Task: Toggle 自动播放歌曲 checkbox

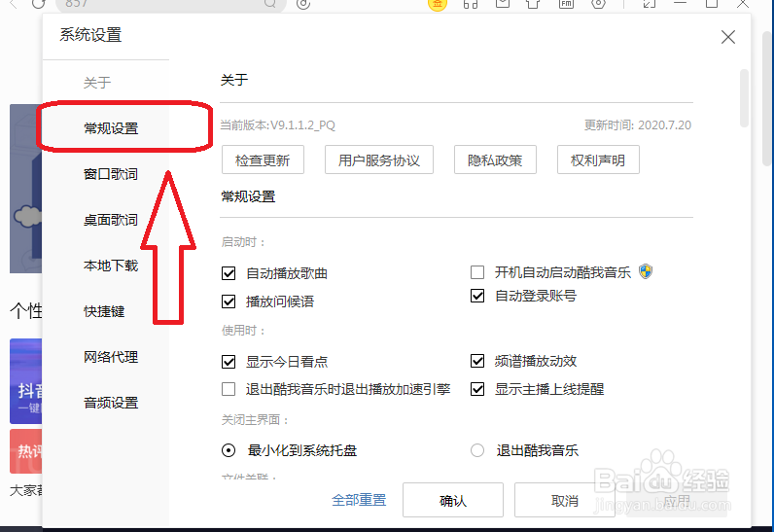Action: [229, 273]
